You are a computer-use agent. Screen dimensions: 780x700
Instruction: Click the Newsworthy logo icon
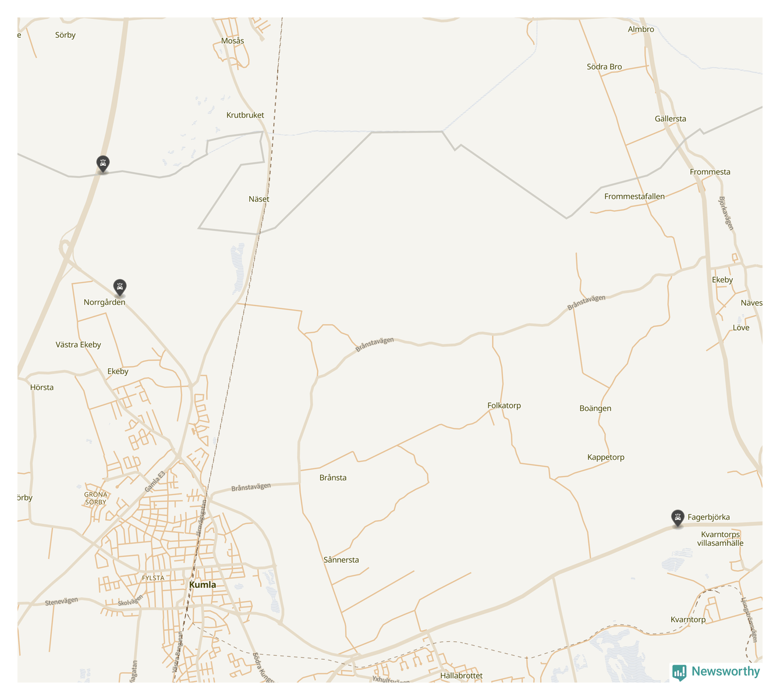679,673
